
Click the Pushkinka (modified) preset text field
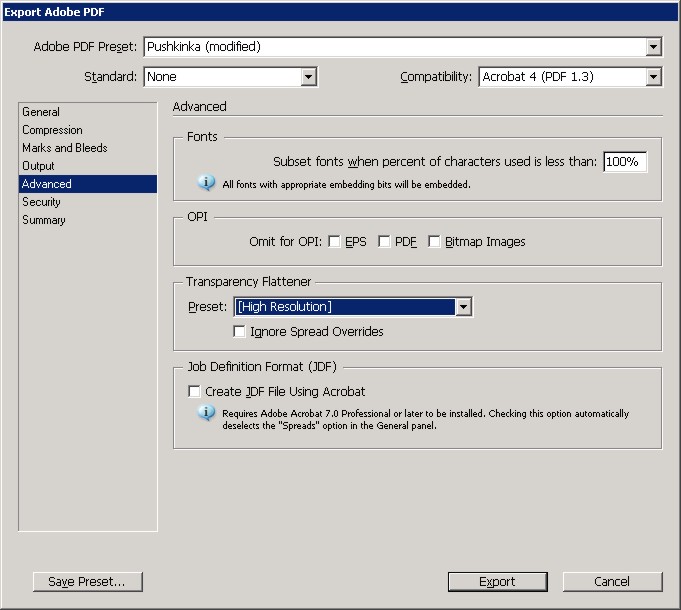pyautogui.click(x=395, y=46)
